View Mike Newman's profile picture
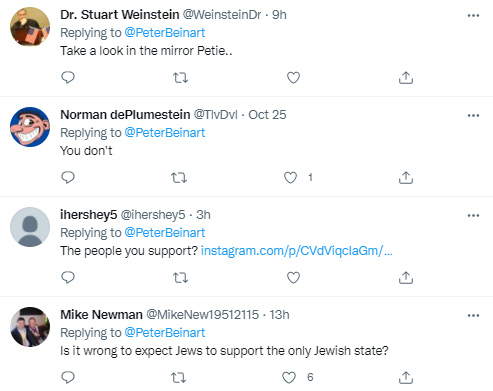 (30, 327)
